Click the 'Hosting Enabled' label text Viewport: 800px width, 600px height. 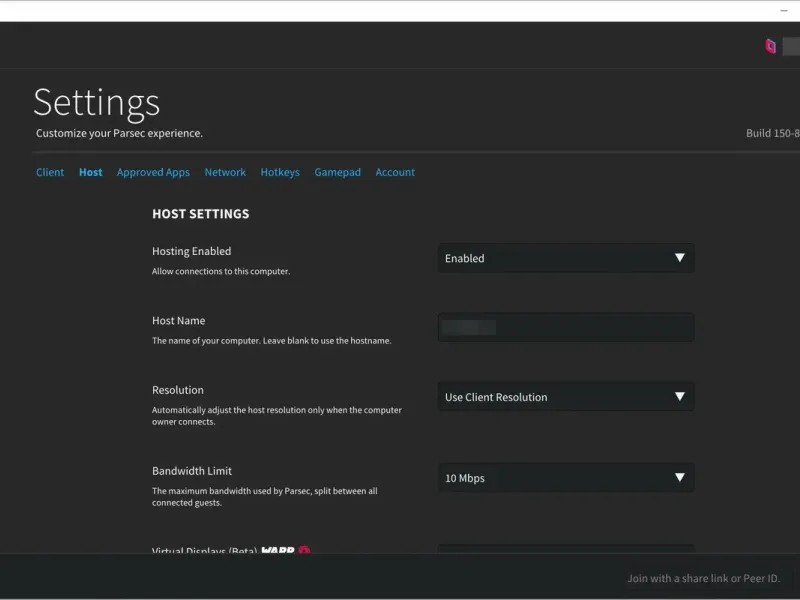pos(191,251)
